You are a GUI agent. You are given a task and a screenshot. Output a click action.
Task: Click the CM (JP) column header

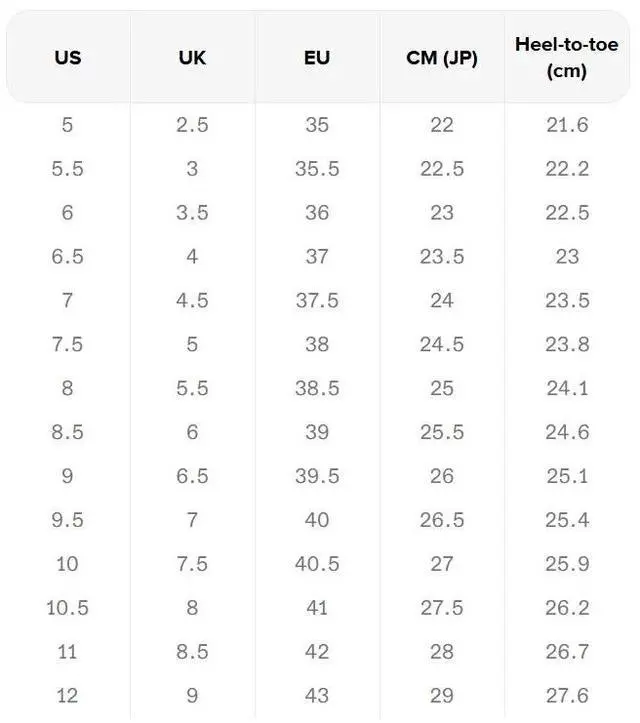click(x=442, y=58)
